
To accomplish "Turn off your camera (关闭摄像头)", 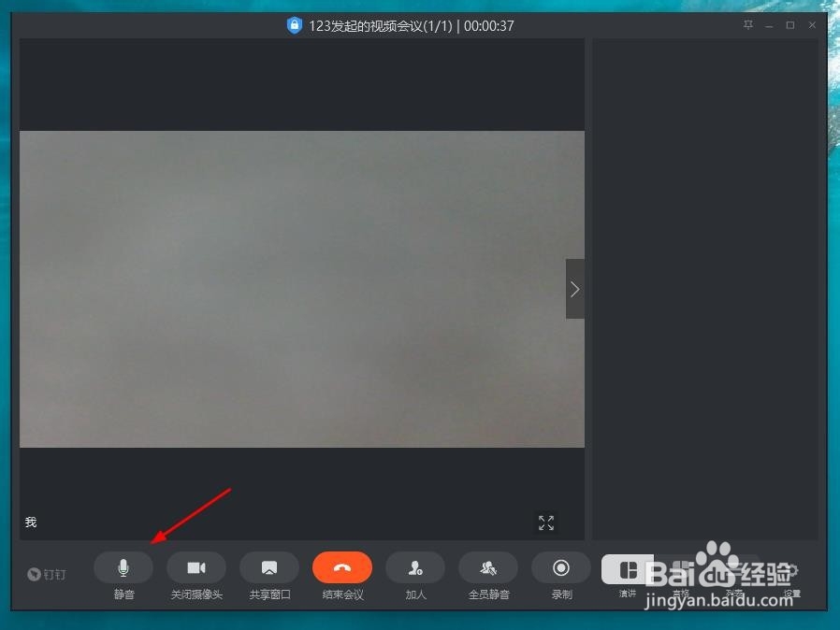I will click(x=196, y=567).
